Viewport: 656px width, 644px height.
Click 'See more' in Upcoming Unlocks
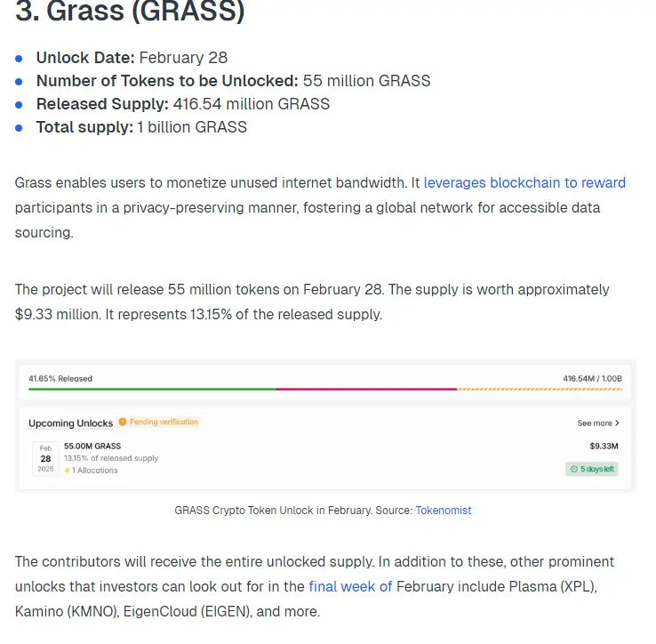pos(594,423)
